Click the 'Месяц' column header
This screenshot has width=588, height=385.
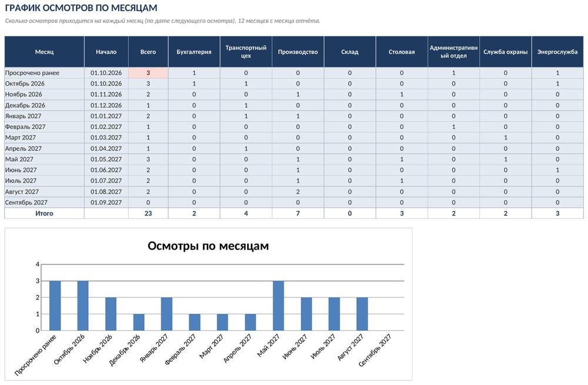pos(44,52)
